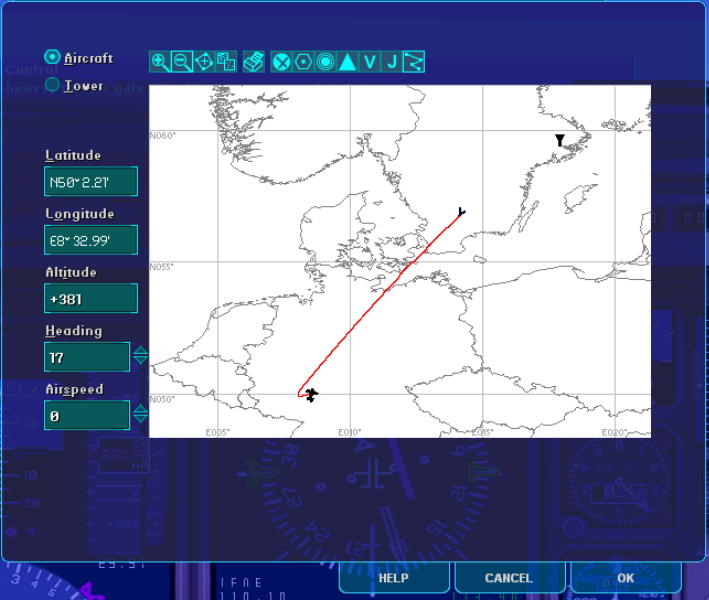Viewport: 709px width, 600px height.
Task: Click the Heading value field
Action: (87, 357)
